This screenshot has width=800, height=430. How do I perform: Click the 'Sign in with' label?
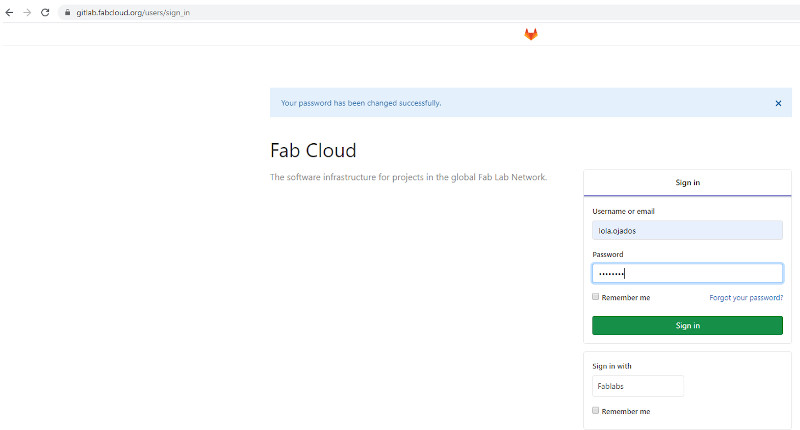click(x=612, y=366)
